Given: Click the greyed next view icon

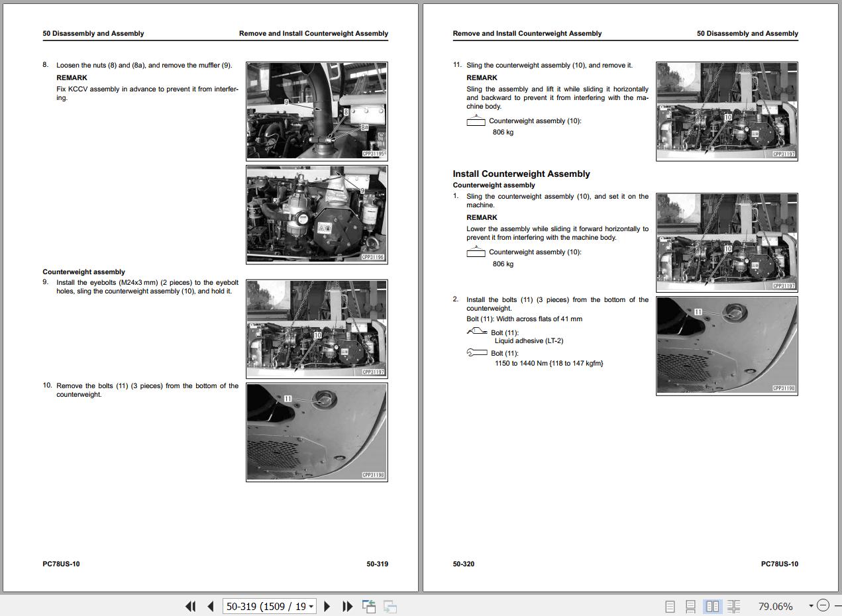Looking at the screenshot, I should (x=390, y=606).
